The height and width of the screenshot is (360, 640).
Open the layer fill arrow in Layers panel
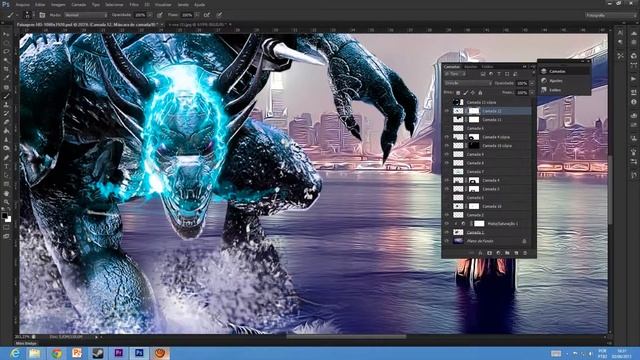[x=532, y=93]
